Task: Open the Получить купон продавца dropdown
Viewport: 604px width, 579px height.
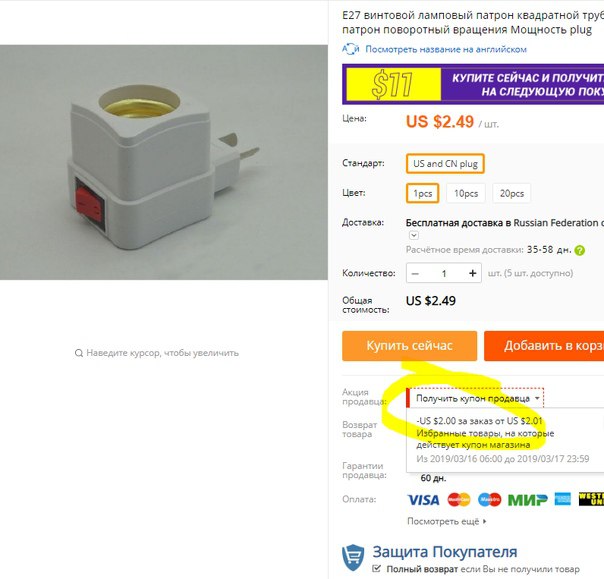Action: [x=476, y=398]
